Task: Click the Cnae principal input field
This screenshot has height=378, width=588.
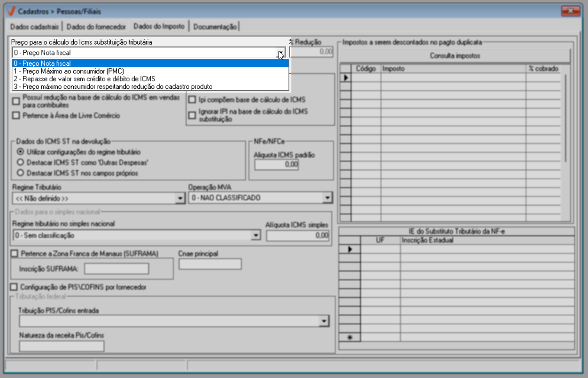Action: (x=210, y=264)
